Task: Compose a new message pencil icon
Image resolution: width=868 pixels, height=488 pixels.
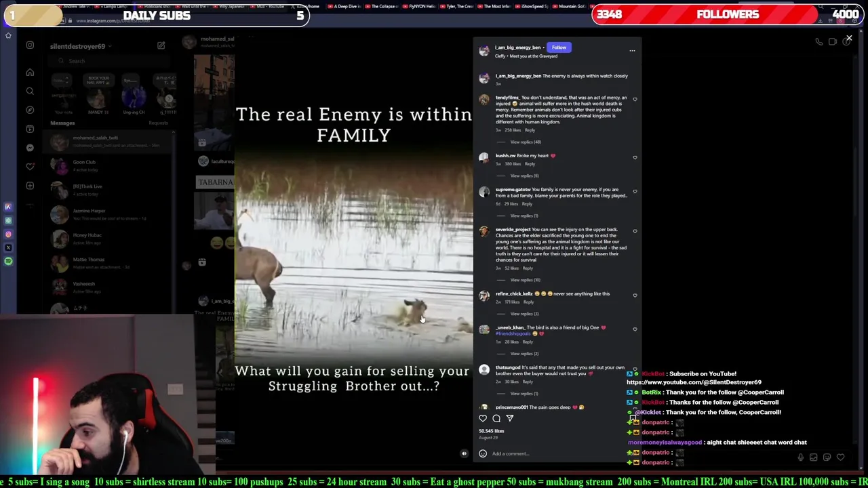Action: coord(161,45)
